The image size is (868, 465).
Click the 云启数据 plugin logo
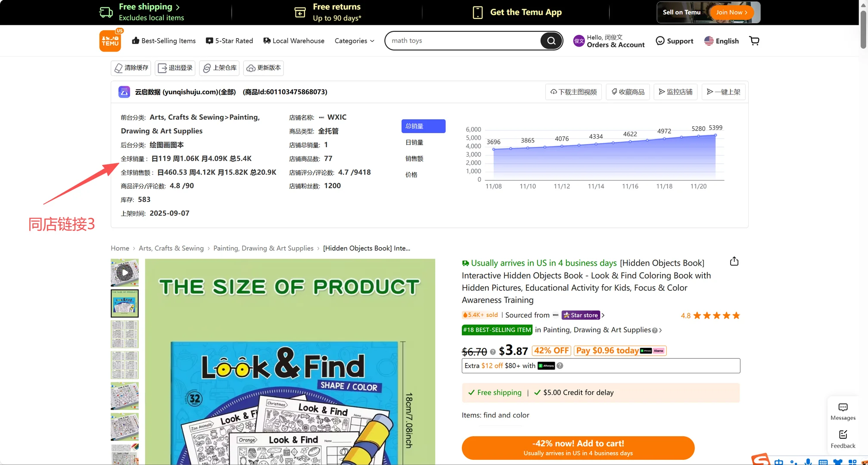pyautogui.click(x=124, y=92)
